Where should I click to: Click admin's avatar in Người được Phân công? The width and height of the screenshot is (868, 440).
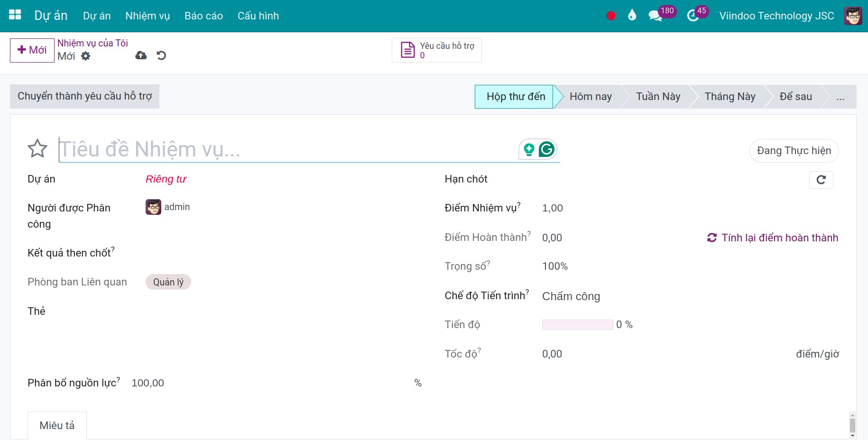coord(153,207)
